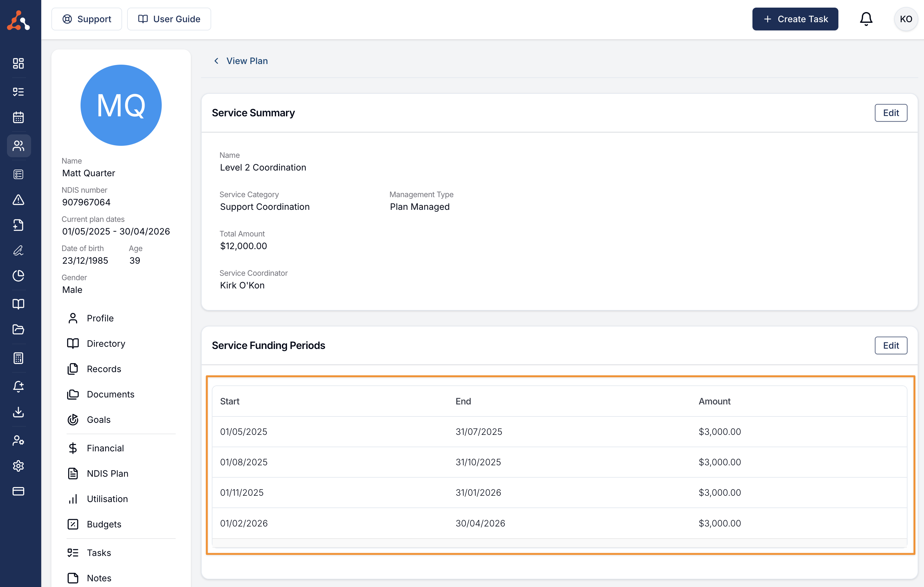This screenshot has width=924, height=587.
Task: Edit the Service Summary section
Action: [891, 113]
